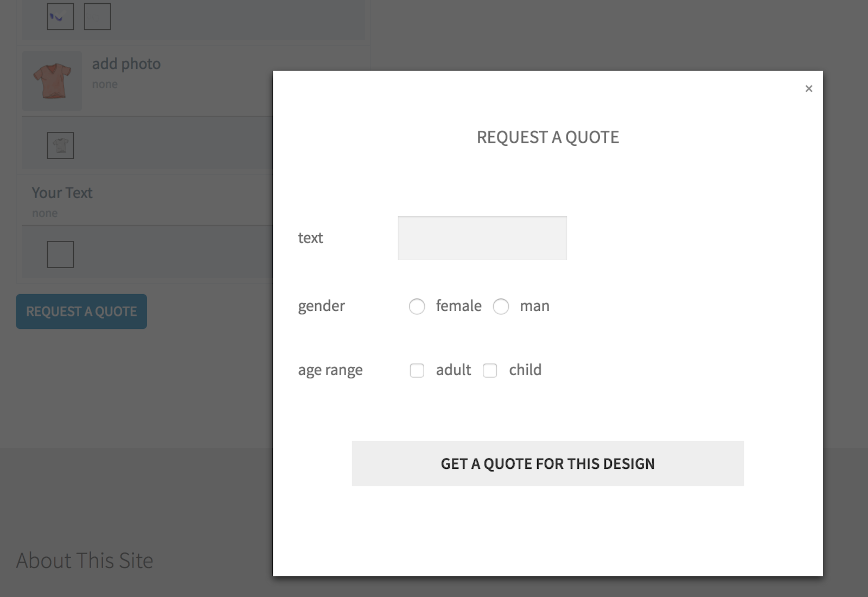The width and height of the screenshot is (868, 597).
Task: Choose the empty box under Your Text
Action: (60, 255)
